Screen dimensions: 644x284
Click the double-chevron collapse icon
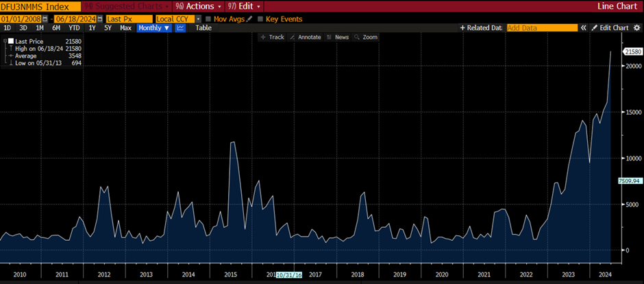click(x=584, y=28)
